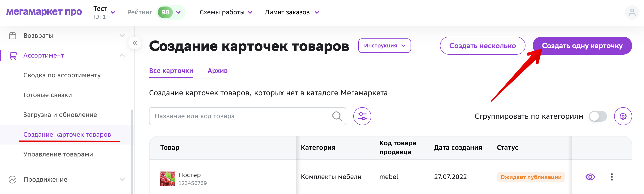The image size is (644, 194).
Task: Open the Лимит заказов dropdown
Action: click(x=292, y=12)
